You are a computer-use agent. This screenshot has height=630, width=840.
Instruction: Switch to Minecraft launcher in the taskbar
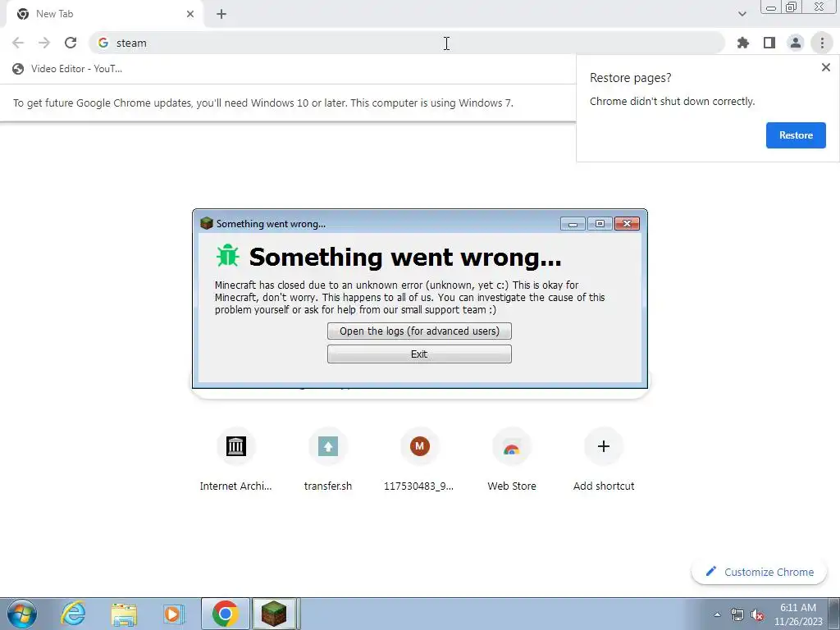(276, 614)
